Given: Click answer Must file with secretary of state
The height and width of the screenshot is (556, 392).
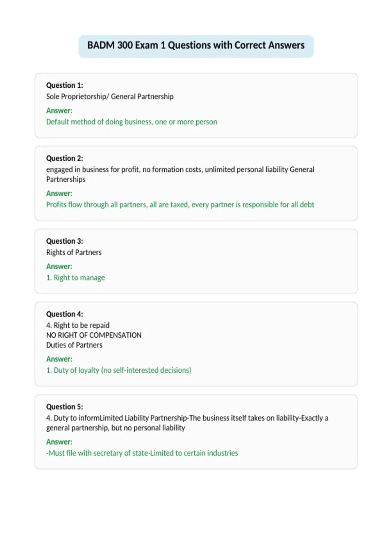Looking at the screenshot, I should [x=142, y=453].
